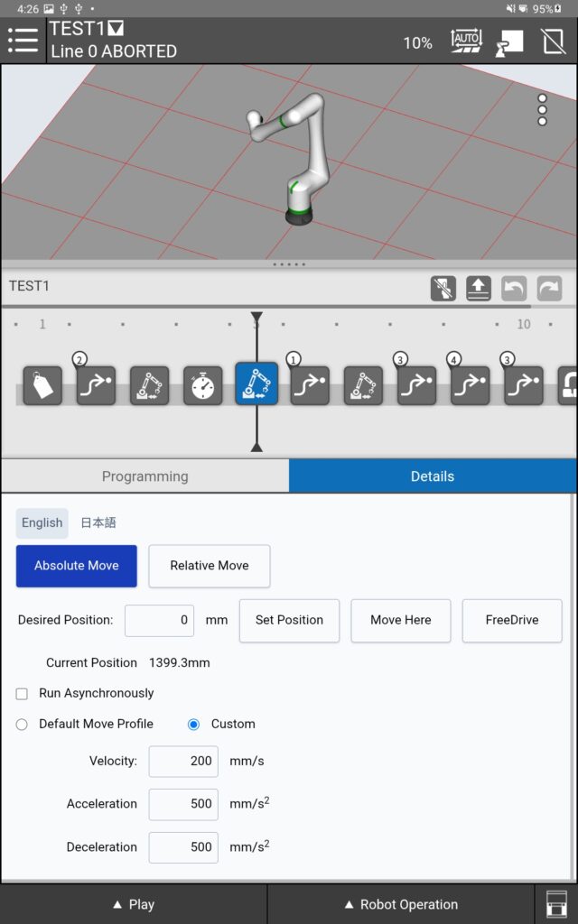Enable the Run Asynchronously checkbox
Viewport: 578px width, 924px height.
pyautogui.click(x=22, y=694)
